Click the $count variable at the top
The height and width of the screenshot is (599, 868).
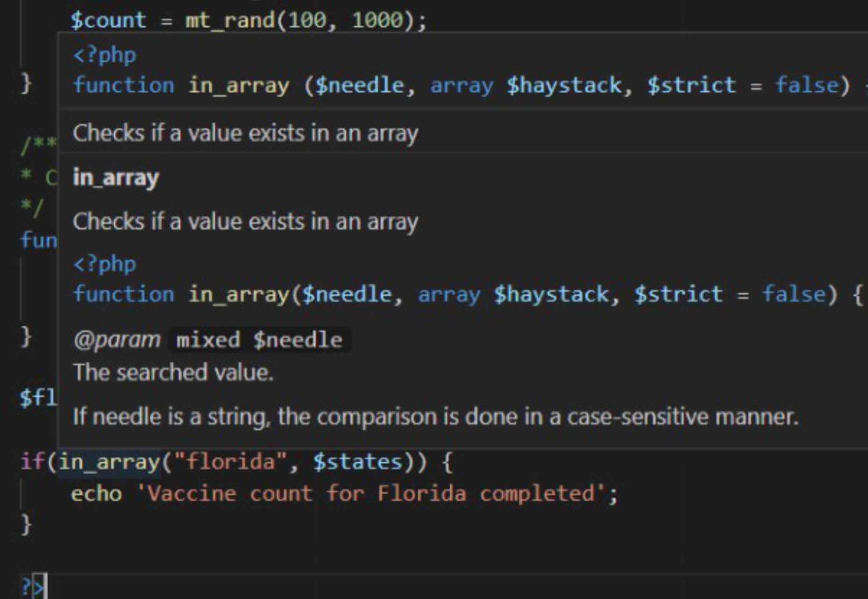[x=108, y=20]
